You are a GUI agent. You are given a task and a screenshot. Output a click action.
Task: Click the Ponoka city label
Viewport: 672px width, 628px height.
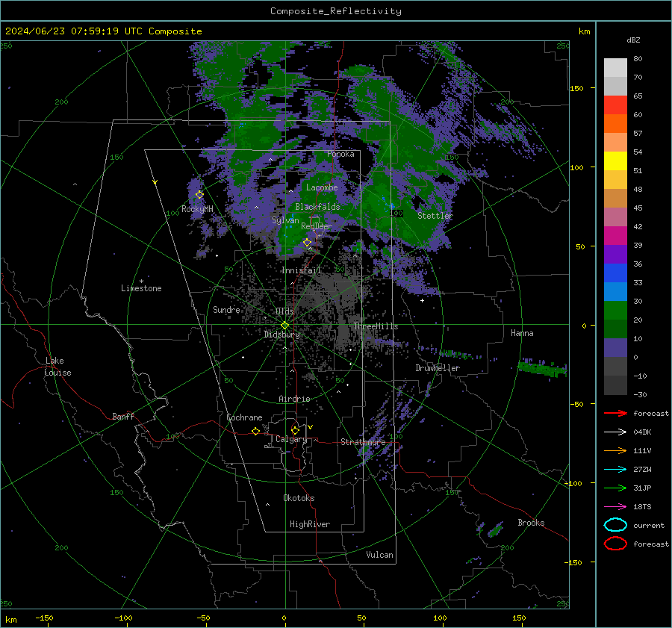(340, 154)
